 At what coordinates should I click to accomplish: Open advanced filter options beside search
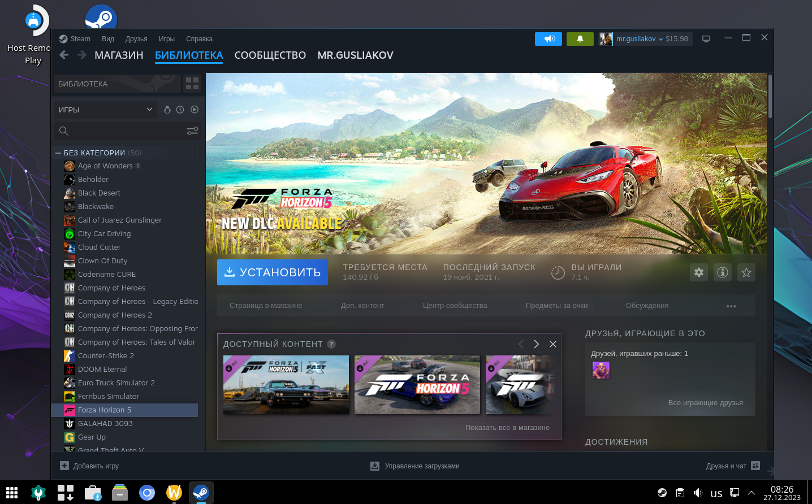(x=192, y=131)
